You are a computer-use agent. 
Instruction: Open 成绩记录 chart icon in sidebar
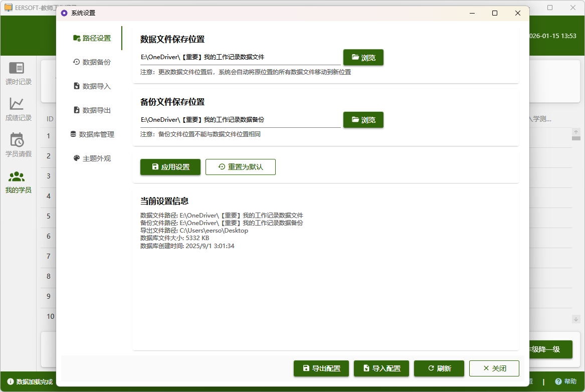[17, 104]
